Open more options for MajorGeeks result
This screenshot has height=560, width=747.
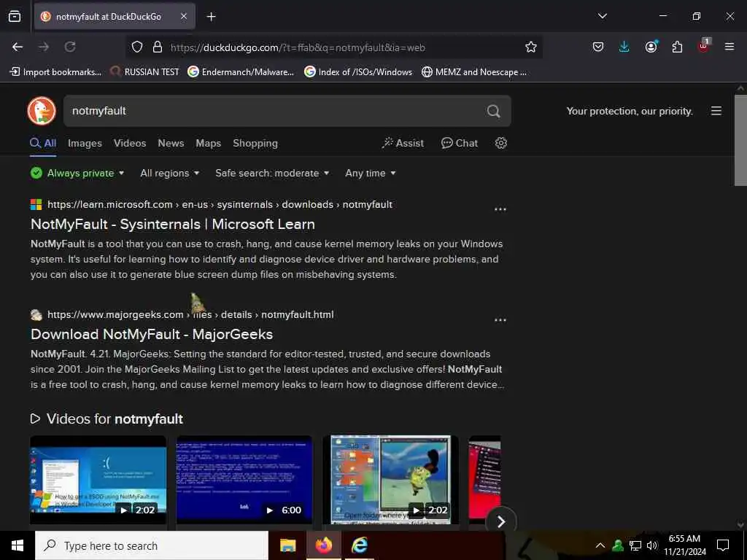click(500, 319)
